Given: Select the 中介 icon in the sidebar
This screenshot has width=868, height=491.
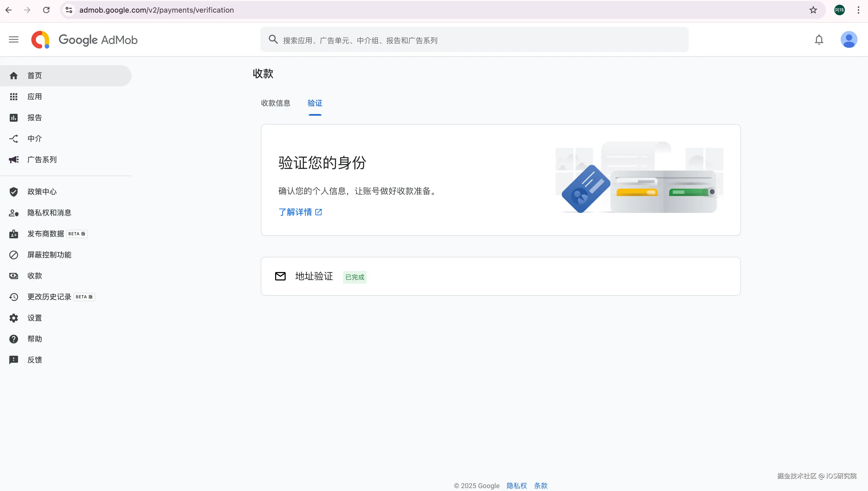Looking at the screenshot, I should click(x=13, y=139).
